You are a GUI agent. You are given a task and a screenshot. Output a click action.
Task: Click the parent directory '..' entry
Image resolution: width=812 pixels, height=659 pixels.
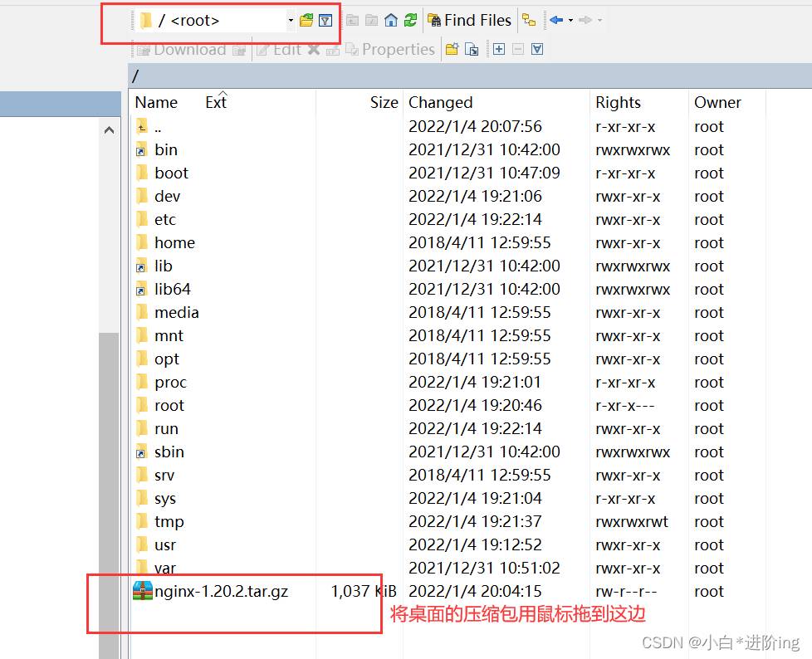tap(158, 127)
